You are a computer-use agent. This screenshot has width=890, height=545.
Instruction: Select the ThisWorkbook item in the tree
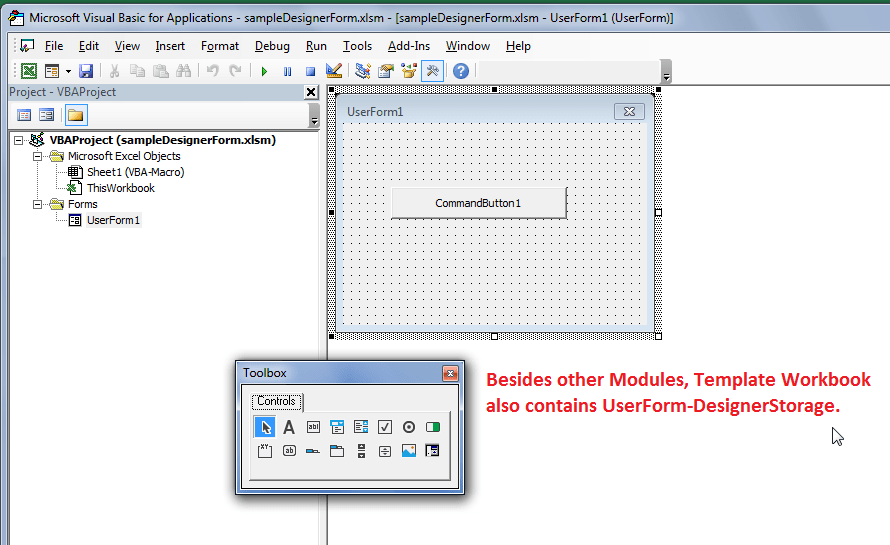[120, 188]
